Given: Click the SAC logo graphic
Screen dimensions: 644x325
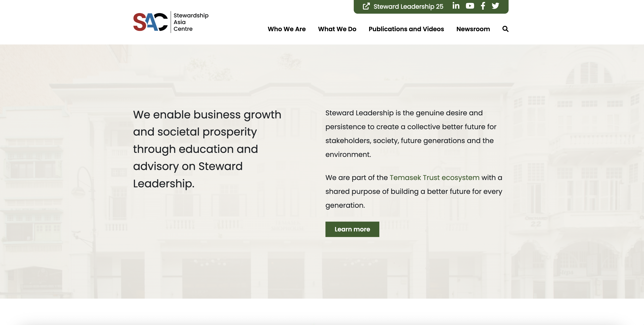Looking at the screenshot, I should 150,22.
